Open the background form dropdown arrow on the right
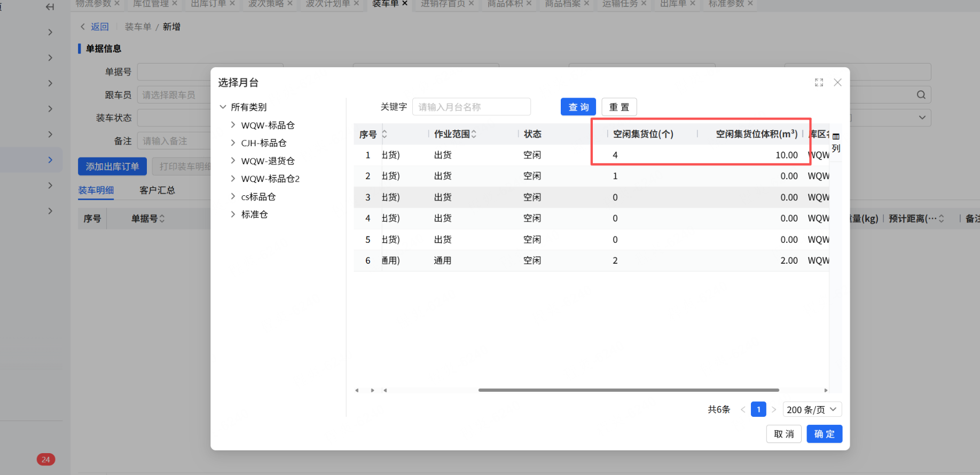 click(x=922, y=117)
